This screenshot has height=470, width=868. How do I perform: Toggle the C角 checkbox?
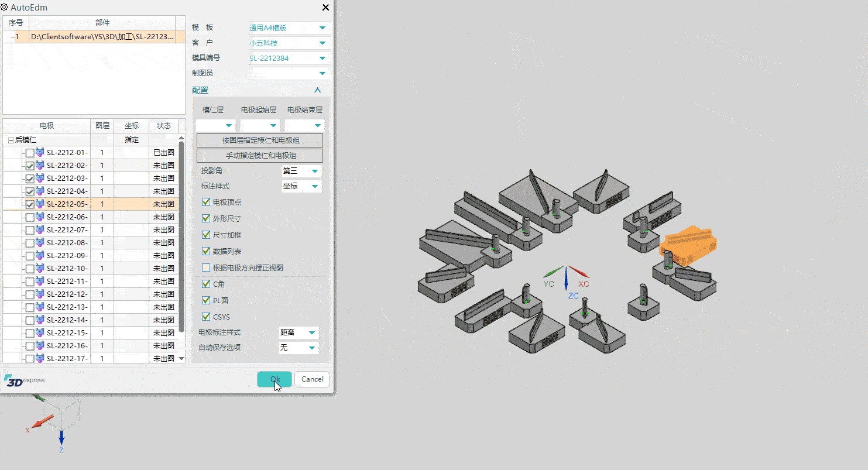(206, 284)
